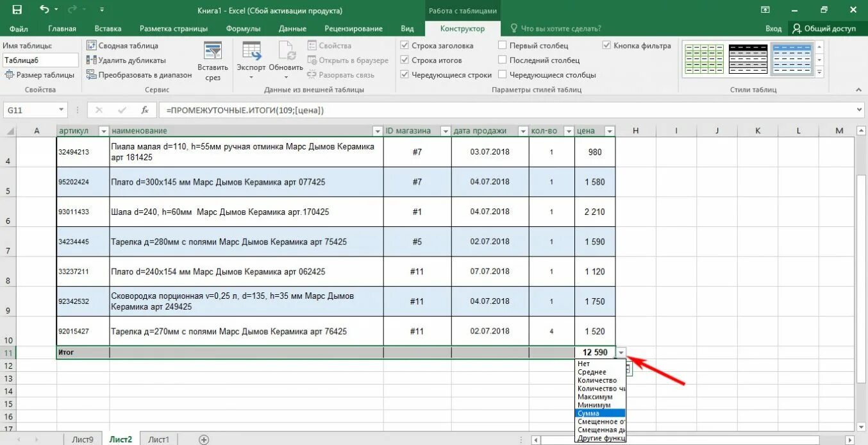Screen dimensions: 868x445
Task: Open filter dropdown for дата продажи column
Action: pos(522,131)
